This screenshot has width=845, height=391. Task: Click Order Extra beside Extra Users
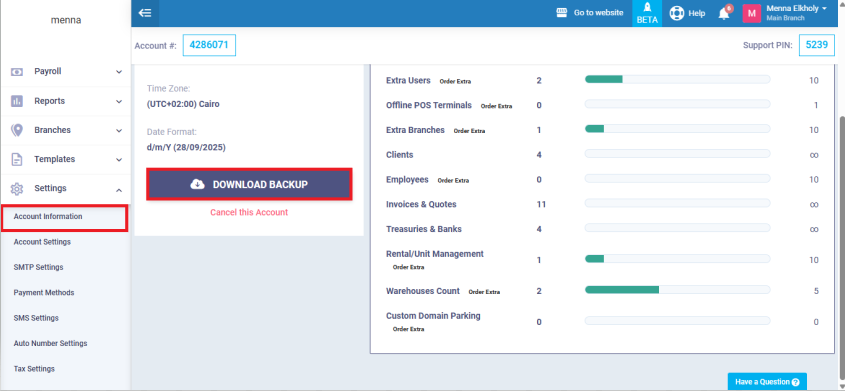coord(455,81)
